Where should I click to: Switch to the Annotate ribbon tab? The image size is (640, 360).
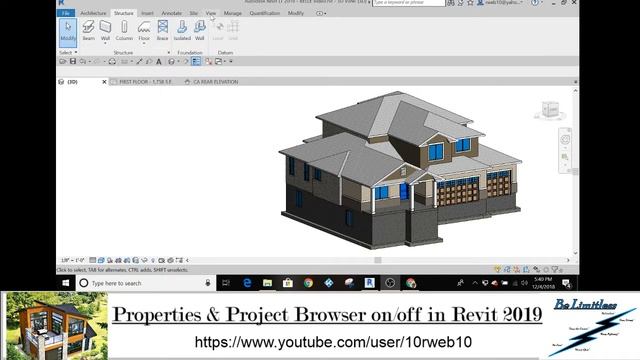171,13
